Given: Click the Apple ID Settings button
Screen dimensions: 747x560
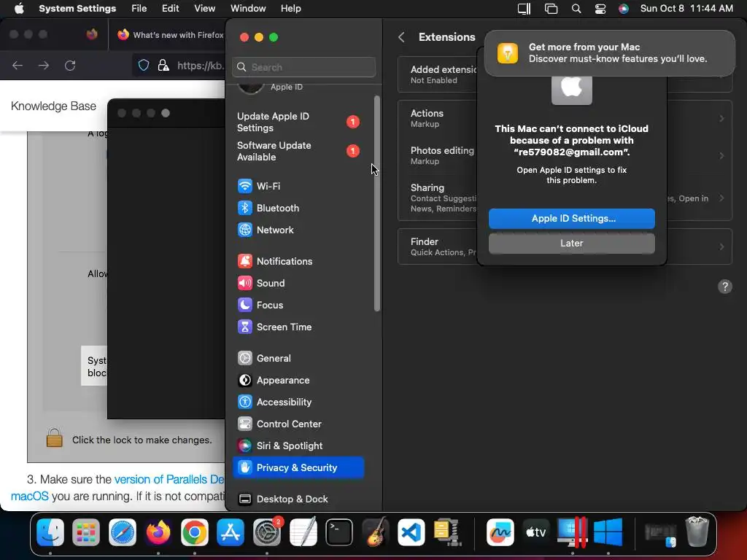Looking at the screenshot, I should click(x=572, y=219).
